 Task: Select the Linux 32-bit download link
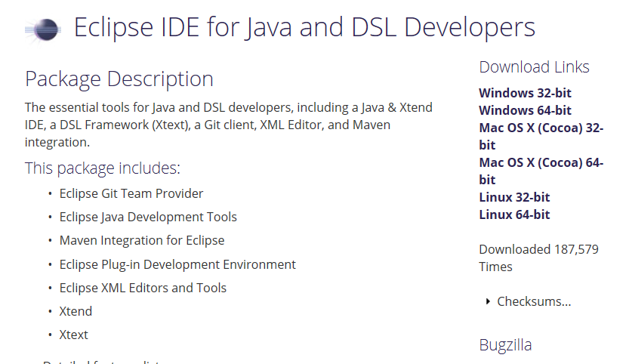(514, 197)
